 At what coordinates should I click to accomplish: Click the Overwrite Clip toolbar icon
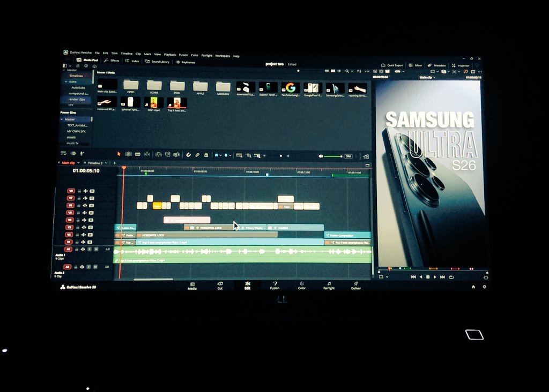point(167,155)
